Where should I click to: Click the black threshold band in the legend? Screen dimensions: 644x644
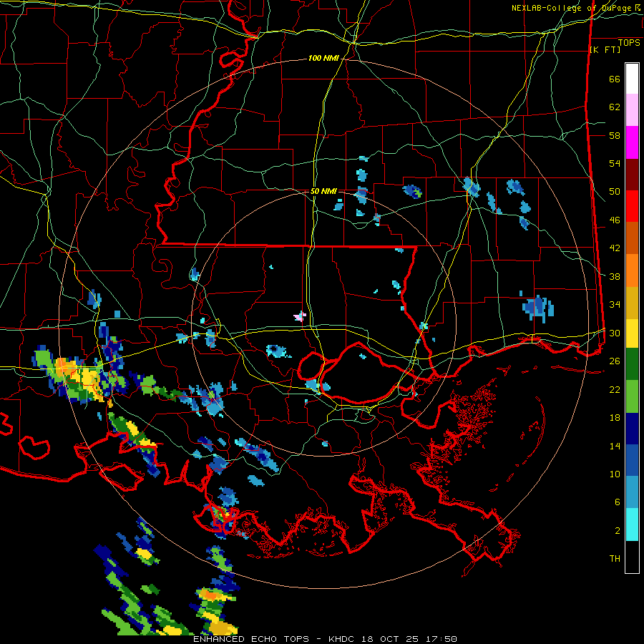[632, 557]
